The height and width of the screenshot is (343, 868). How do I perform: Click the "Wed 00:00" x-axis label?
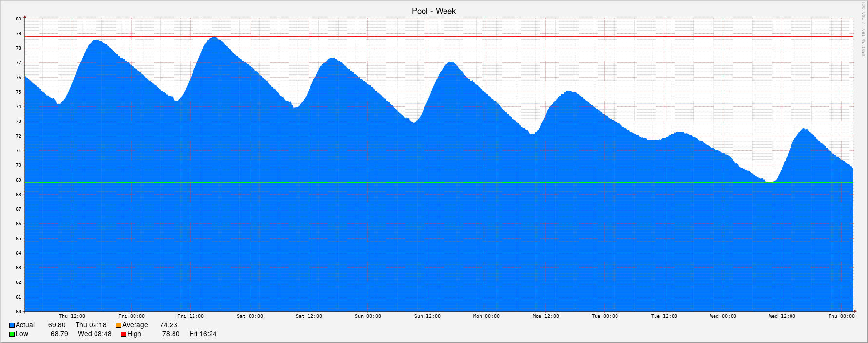[x=723, y=316]
